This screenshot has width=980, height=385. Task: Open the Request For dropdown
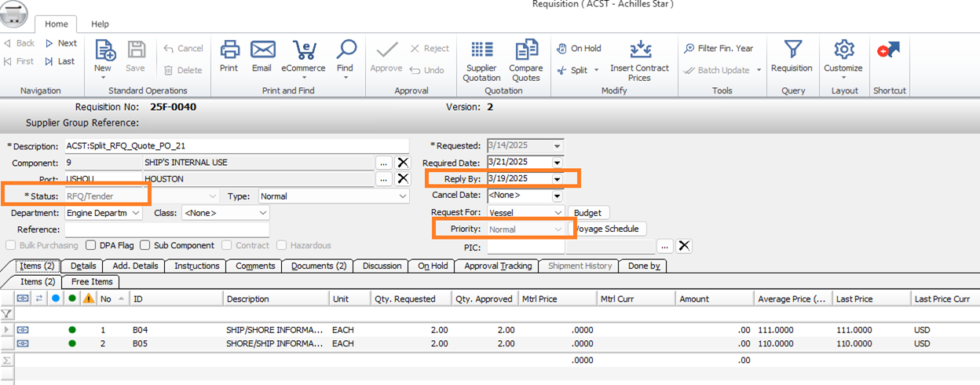click(558, 213)
